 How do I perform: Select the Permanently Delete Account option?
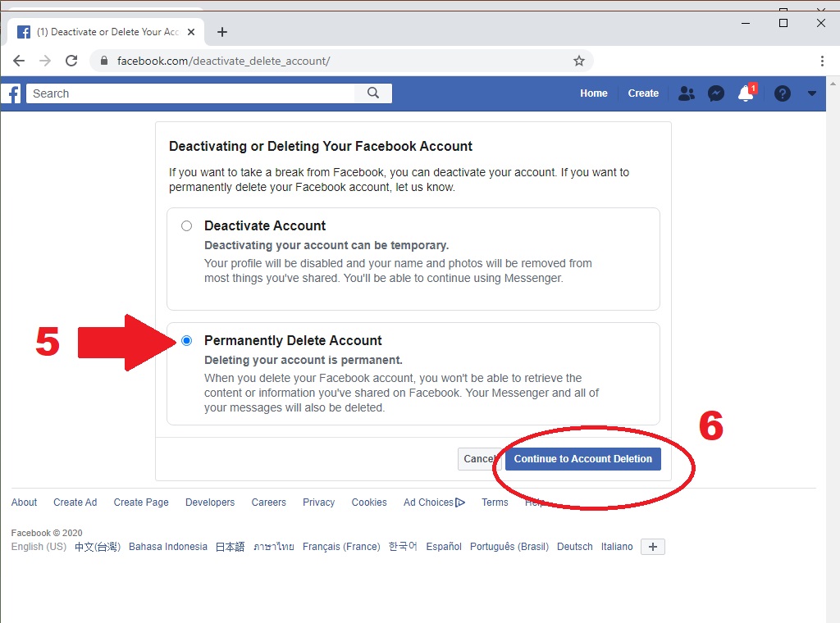pos(187,340)
